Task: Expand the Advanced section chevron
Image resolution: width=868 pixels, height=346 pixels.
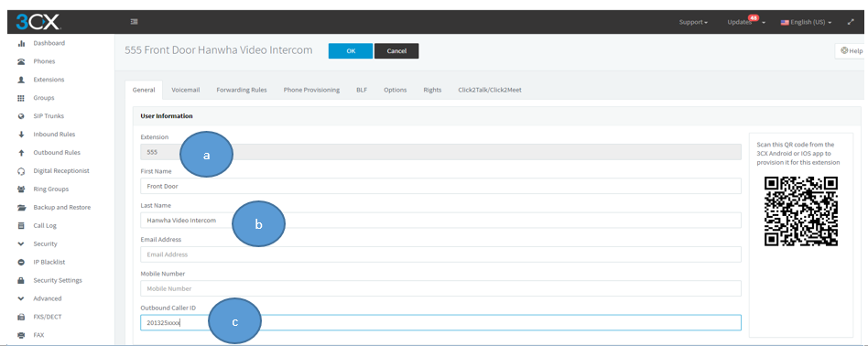Action: [22, 299]
